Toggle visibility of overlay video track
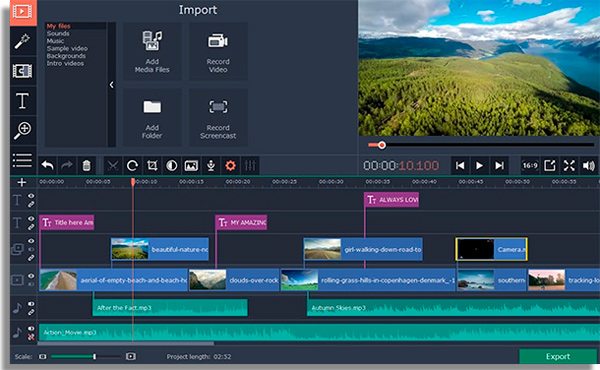Viewport: 600px width, 370px height. 31,241
